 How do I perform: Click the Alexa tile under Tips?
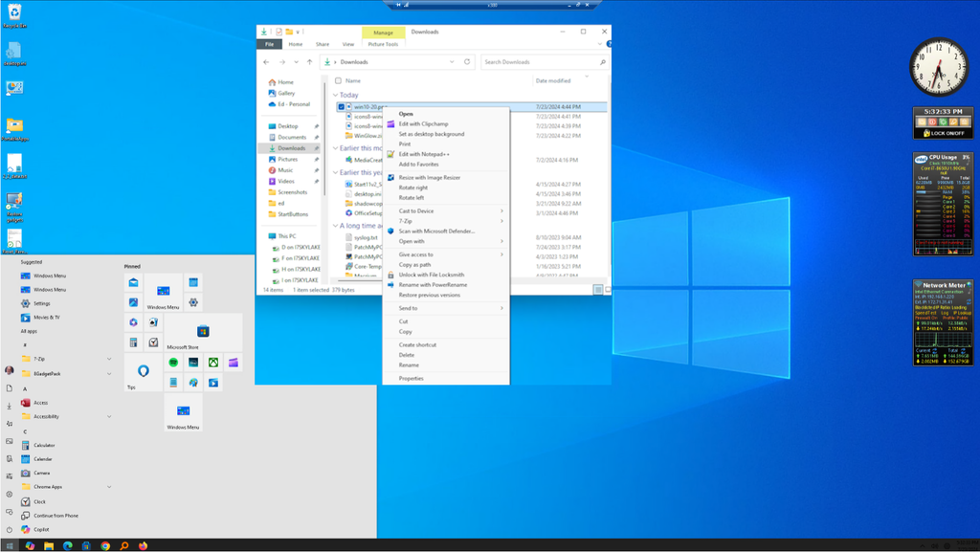coord(142,369)
